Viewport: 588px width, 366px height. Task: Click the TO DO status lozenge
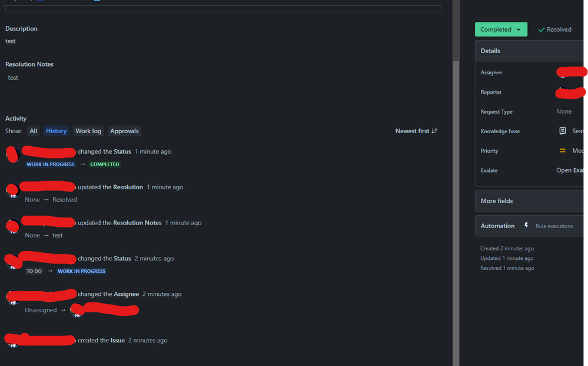34,271
